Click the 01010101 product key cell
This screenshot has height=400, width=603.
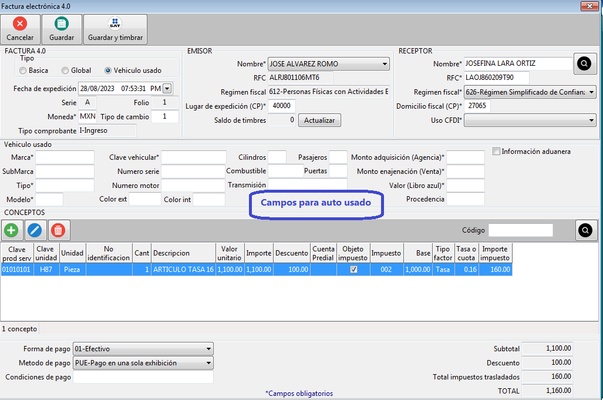[17, 270]
